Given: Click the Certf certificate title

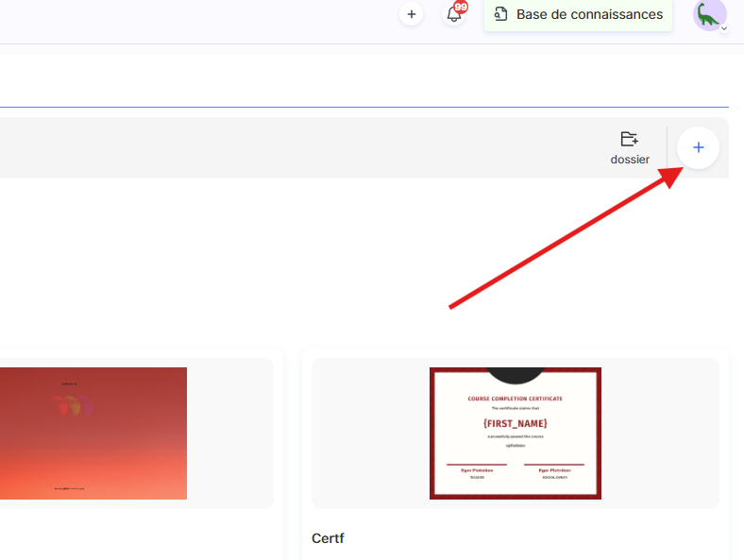Looking at the screenshot, I should tap(328, 538).
